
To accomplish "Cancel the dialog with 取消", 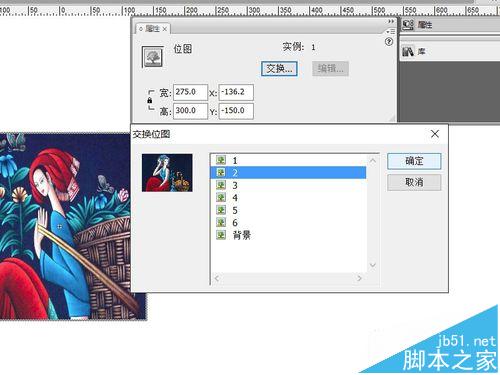I will [414, 182].
